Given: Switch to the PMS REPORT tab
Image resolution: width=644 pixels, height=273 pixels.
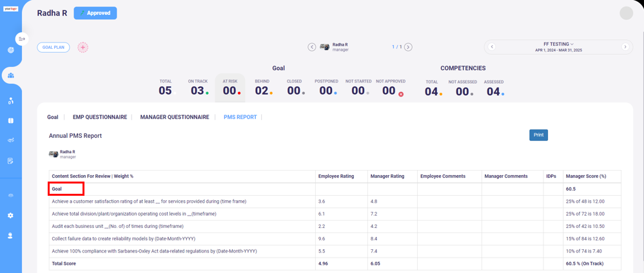Looking at the screenshot, I should (240, 117).
